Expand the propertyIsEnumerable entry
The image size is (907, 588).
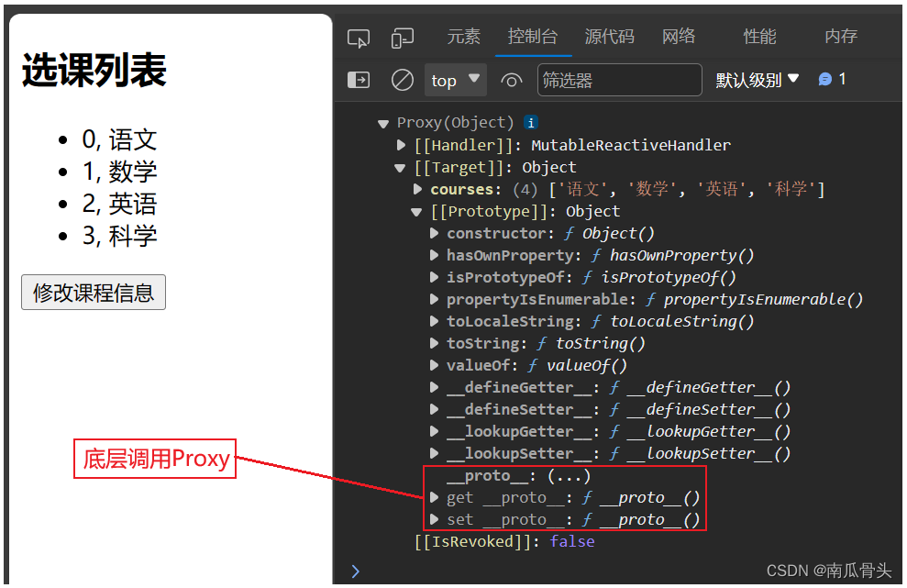pyautogui.click(x=433, y=299)
